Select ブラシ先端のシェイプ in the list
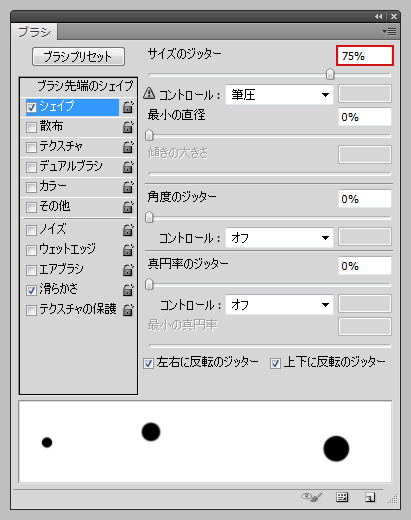411x520 pixels. point(85,86)
